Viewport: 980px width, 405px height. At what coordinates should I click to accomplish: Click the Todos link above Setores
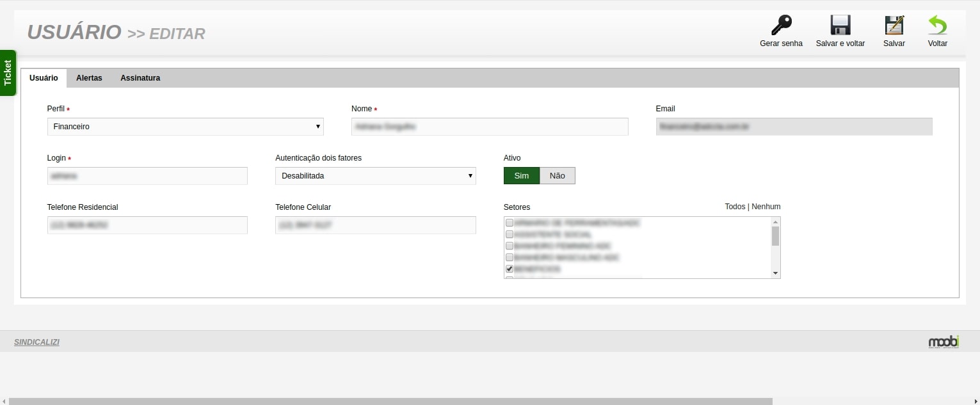click(735, 207)
